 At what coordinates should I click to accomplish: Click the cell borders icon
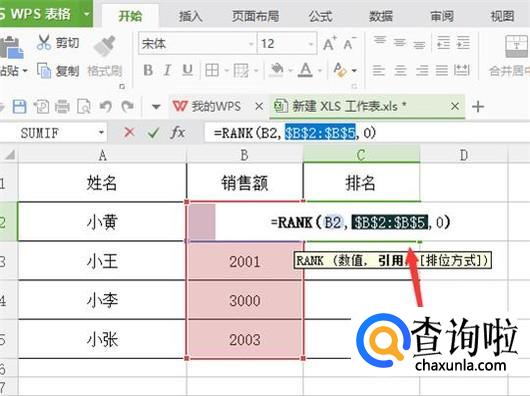pyautogui.click(x=212, y=70)
